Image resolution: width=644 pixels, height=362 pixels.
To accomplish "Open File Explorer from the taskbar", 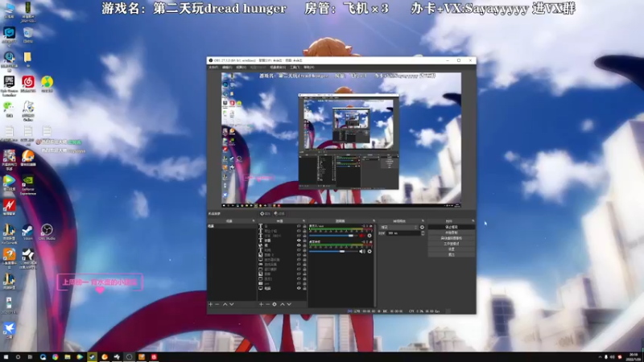I will pos(68,357).
